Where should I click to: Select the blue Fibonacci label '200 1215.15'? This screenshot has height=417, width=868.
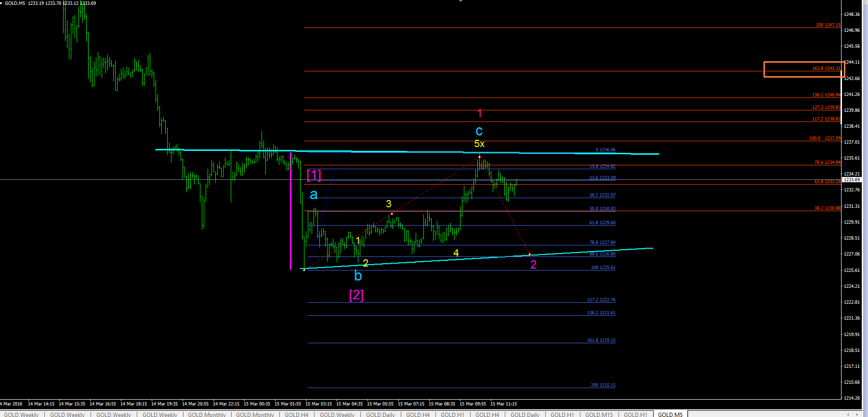[x=603, y=385]
